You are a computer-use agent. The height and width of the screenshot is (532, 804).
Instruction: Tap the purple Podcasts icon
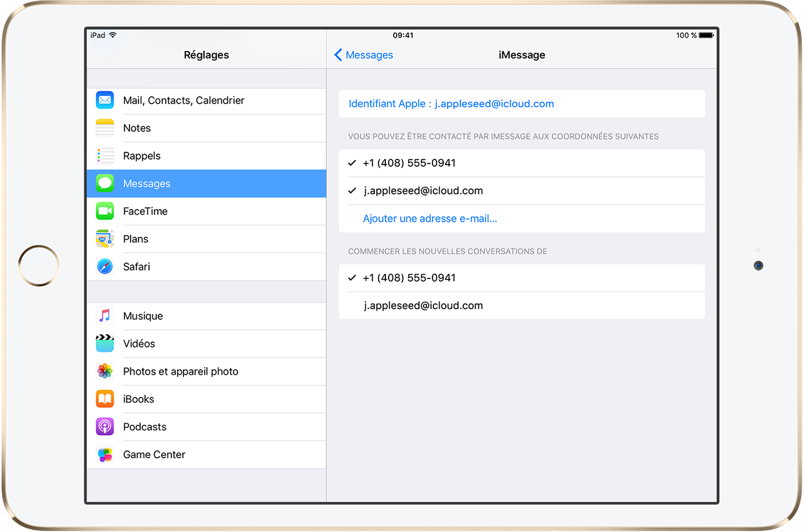(x=105, y=427)
